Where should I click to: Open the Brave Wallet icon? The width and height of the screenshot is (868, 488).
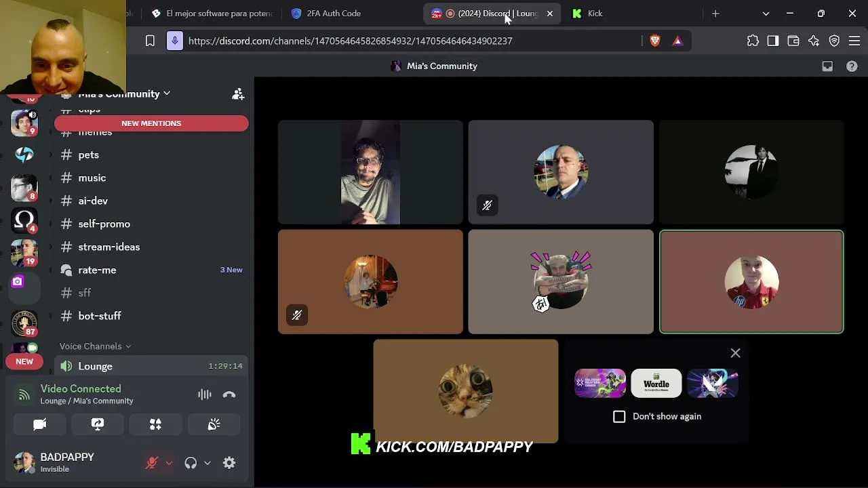tap(793, 41)
